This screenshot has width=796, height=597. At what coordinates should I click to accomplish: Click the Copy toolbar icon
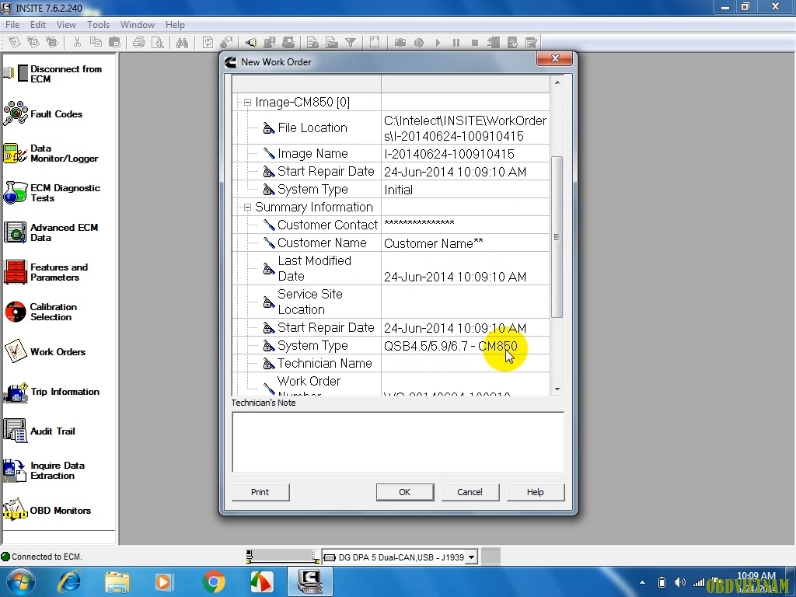click(x=95, y=43)
